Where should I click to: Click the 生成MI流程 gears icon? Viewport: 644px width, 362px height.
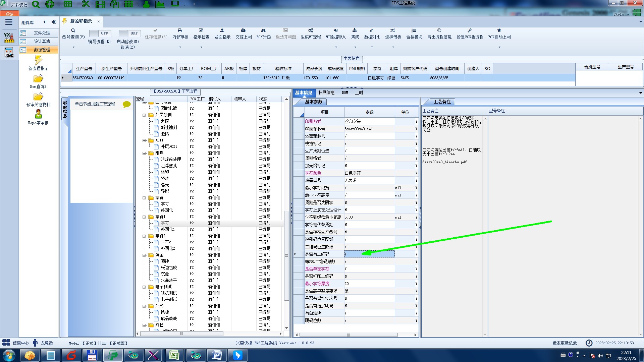click(x=311, y=31)
